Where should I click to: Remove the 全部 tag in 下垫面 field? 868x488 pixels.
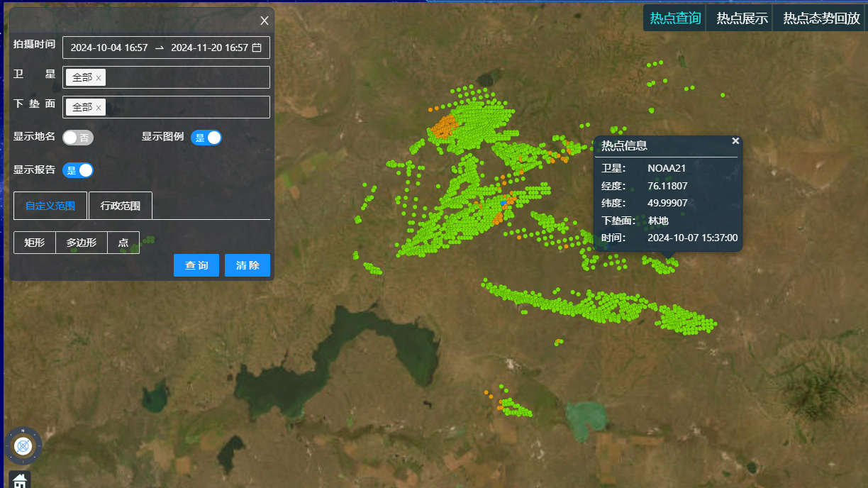tap(99, 108)
